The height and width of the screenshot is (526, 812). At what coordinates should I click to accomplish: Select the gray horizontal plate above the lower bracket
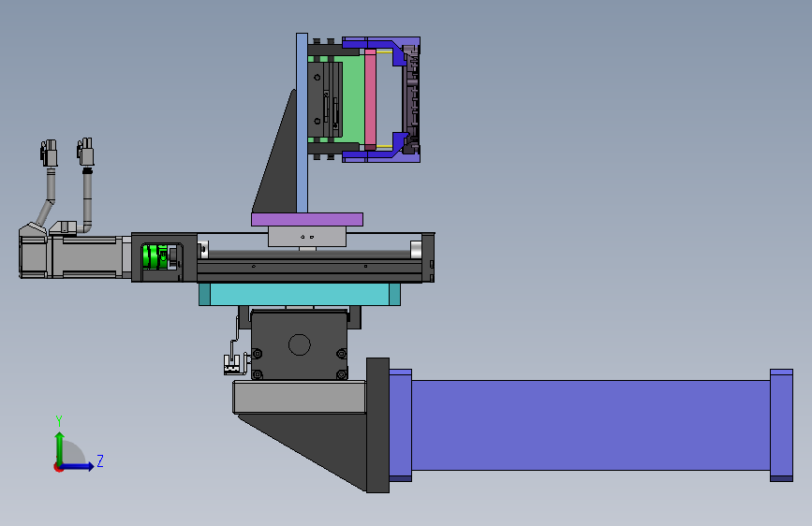click(x=300, y=397)
